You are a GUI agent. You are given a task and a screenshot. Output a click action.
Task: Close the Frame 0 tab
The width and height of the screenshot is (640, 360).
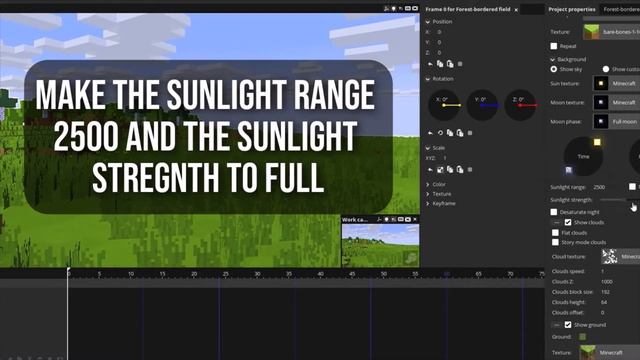pos(516,9)
